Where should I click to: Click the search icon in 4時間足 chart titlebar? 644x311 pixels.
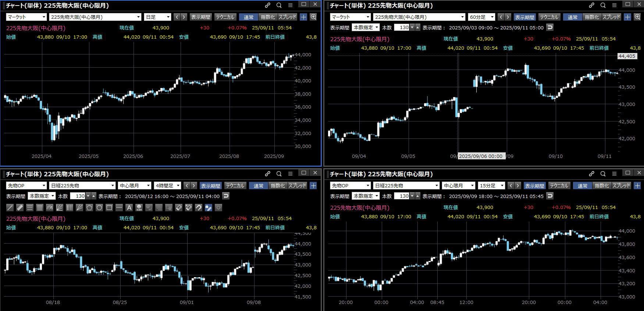(x=279, y=174)
